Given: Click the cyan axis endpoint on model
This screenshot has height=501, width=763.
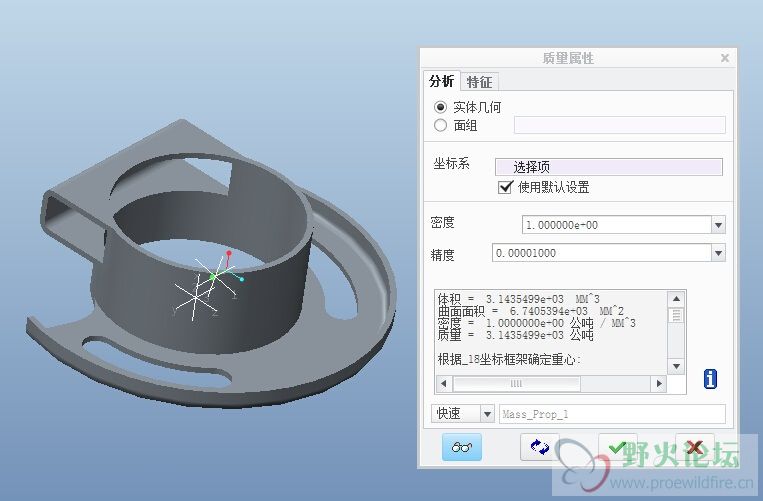Looking at the screenshot, I should [x=242, y=279].
